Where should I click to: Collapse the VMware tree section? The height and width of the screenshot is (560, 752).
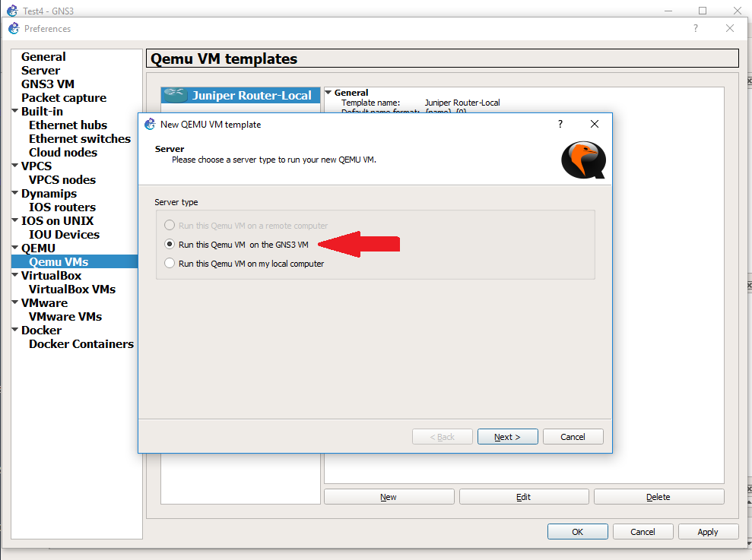coord(15,302)
